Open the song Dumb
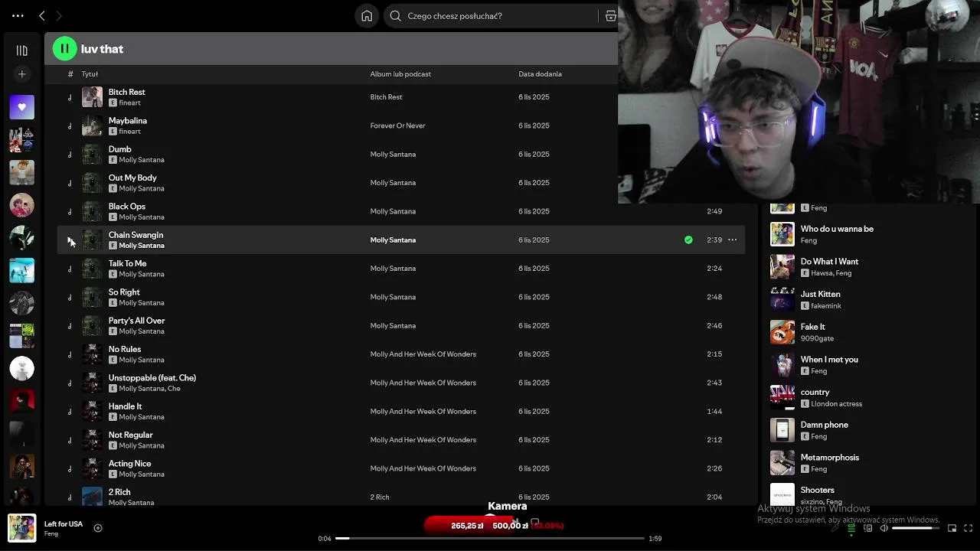 tap(119, 149)
